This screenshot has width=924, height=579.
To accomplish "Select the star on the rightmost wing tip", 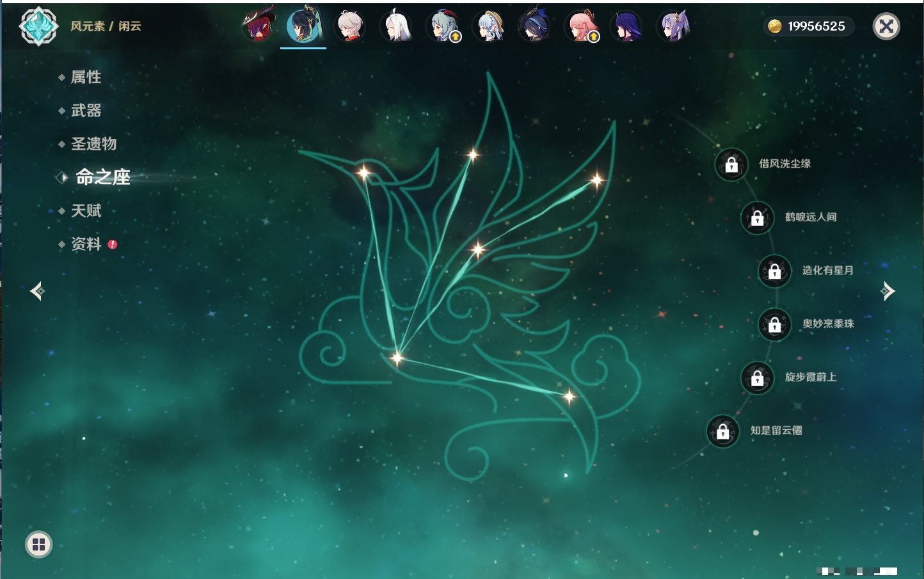I will 597,180.
